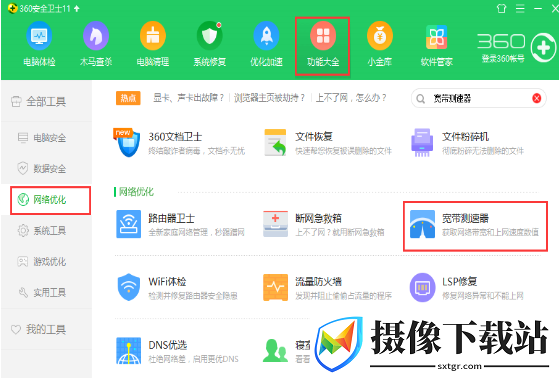Image resolution: width=560 pixels, height=378 pixels.
Task: Launch 文件恢复 tool
Action: point(328,143)
